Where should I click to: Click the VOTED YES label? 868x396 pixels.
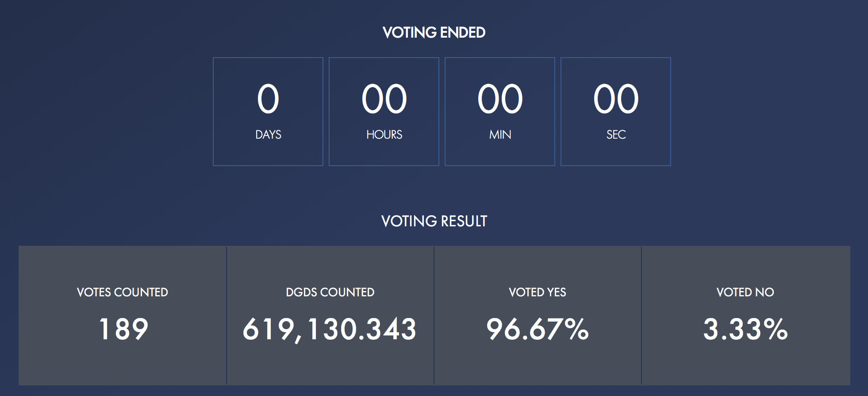coord(538,292)
